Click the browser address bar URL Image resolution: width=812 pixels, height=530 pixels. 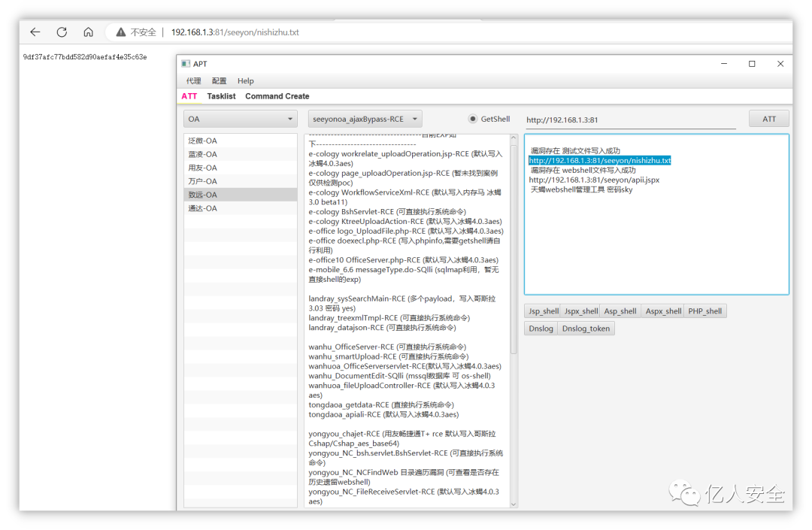point(235,32)
